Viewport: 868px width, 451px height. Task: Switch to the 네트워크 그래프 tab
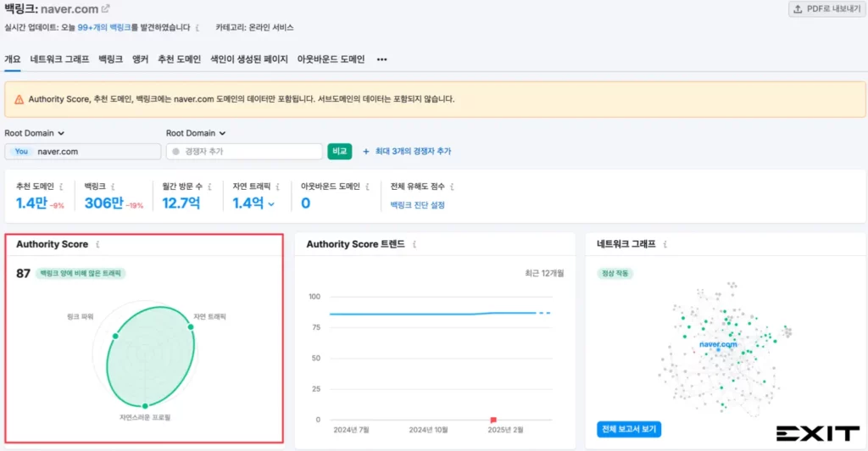click(60, 59)
